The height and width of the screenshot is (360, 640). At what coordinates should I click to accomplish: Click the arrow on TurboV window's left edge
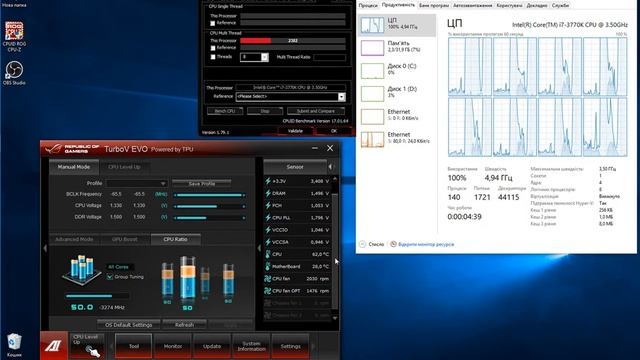coord(45,248)
